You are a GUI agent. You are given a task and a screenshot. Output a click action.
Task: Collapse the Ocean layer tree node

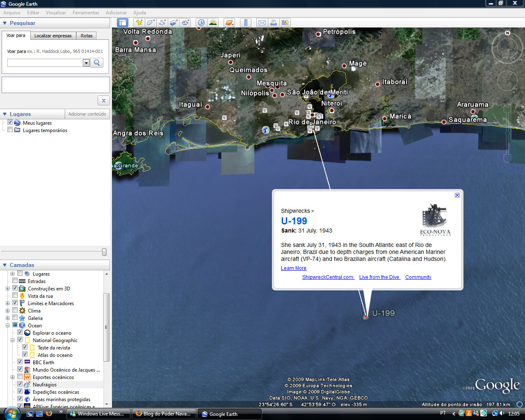tap(7, 326)
